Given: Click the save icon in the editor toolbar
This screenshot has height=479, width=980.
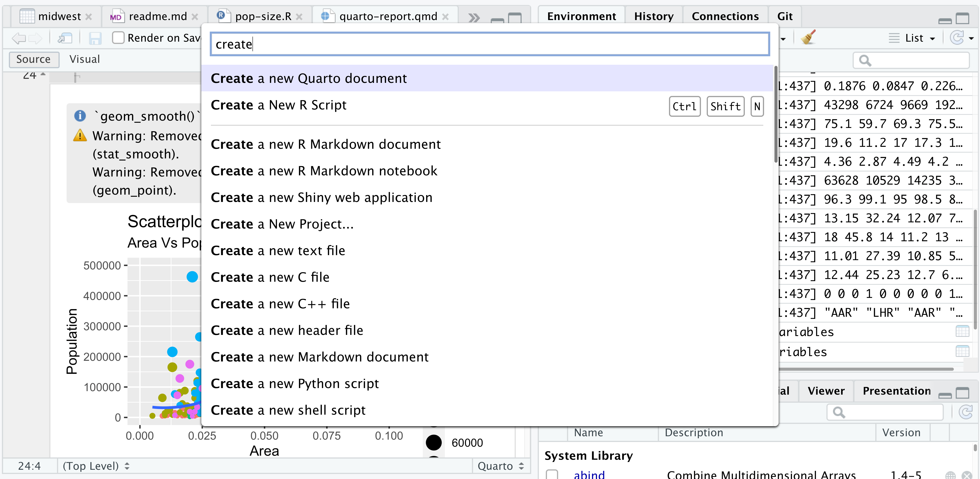Looking at the screenshot, I should click(95, 38).
